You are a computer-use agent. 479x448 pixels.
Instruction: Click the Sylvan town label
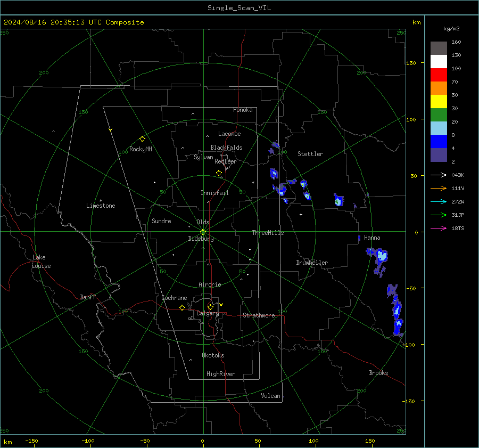pyautogui.click(x=203, y=157)
